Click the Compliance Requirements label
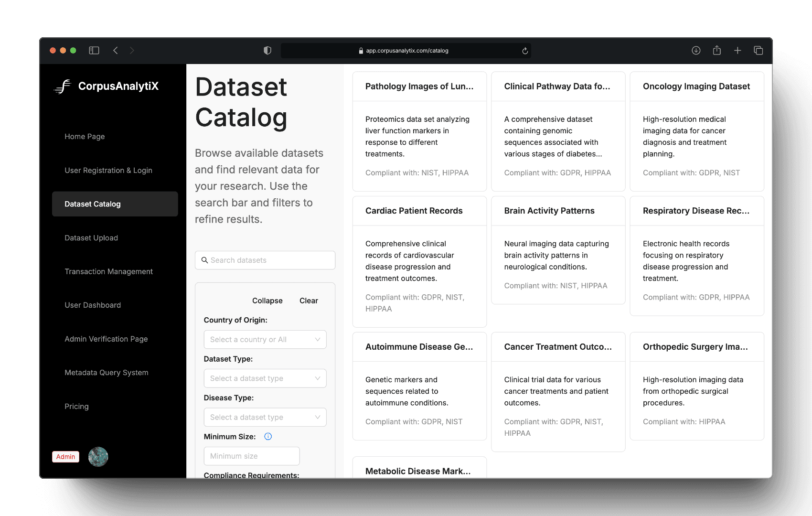This screenshot has height=516, width=812. click(x=251, y=475)
